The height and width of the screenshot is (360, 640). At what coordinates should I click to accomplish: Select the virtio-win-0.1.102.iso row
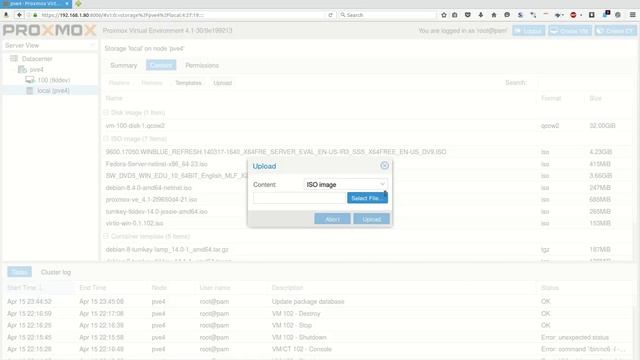(x=367, y=223)
